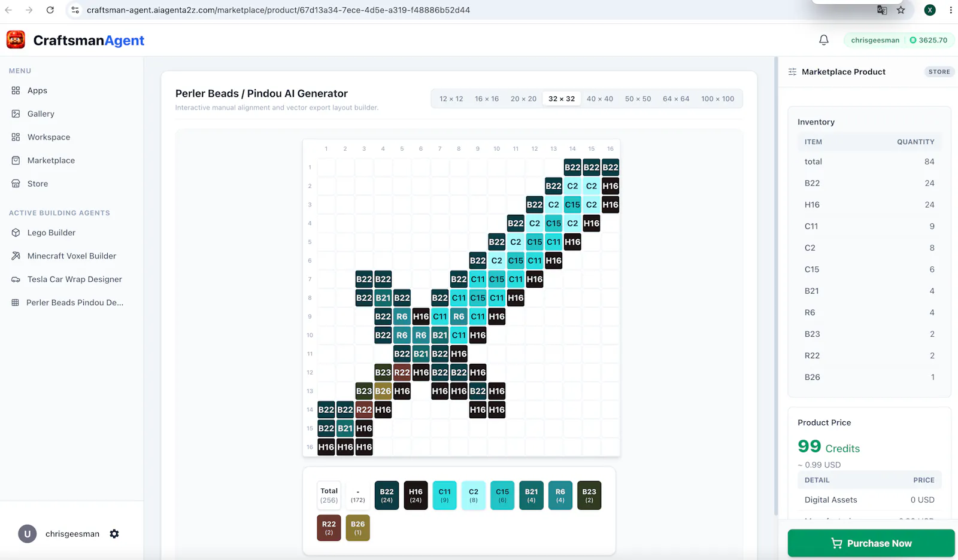Click the C15 (6) color swatch
The width and height of the screenshot is (958, 560).
[502, 495]
